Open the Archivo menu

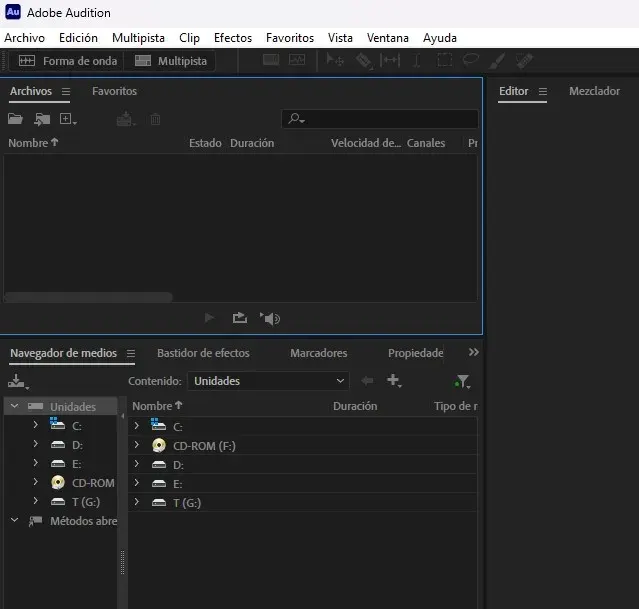[24, 38]
